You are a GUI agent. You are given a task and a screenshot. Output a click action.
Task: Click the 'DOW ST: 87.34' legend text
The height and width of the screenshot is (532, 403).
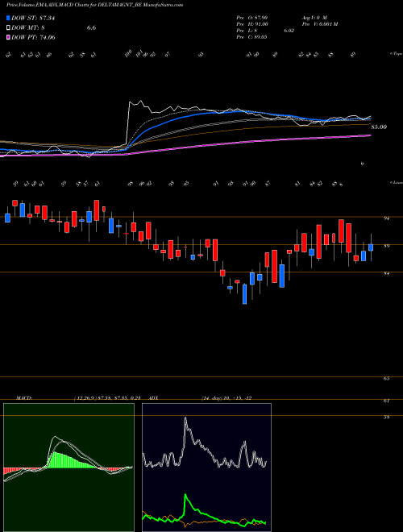click(x=33, y=18)
